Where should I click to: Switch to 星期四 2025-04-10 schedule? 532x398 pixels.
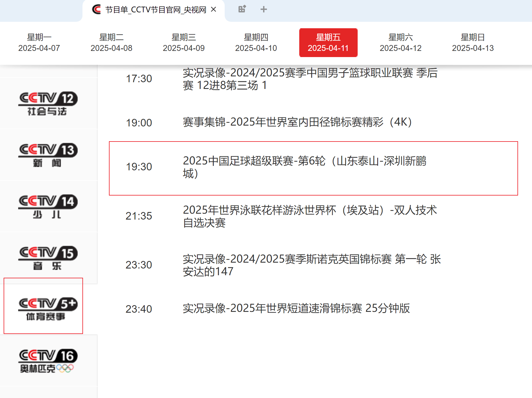coord(256,43)
